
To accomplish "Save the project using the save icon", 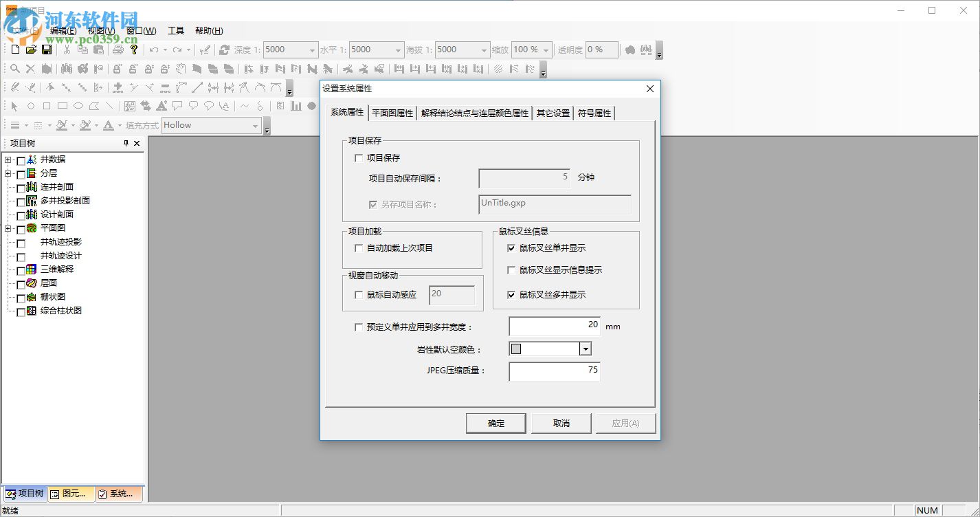I will 46,49.
